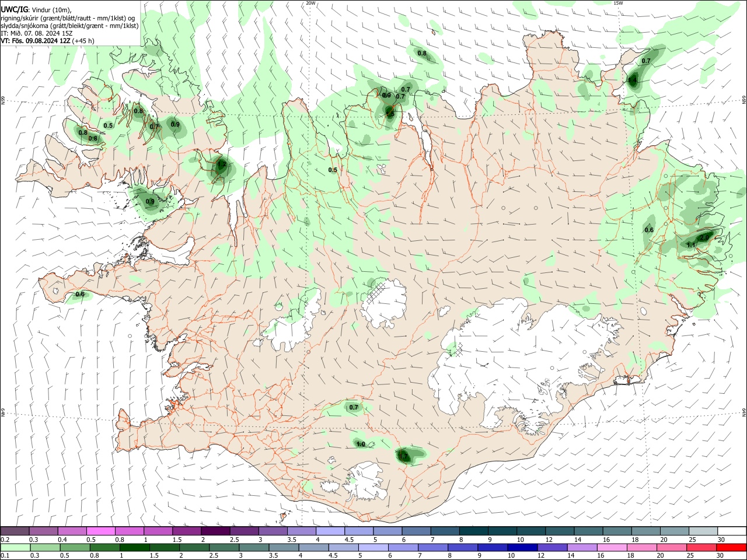Choose the light lavender 4 mm snow swatch
Image resolution: width=747 pixels, height=560 pixels.
click(x=330, y=531)
